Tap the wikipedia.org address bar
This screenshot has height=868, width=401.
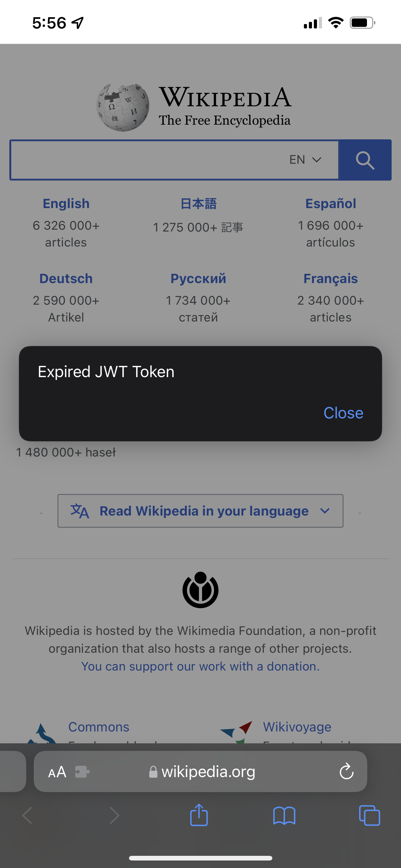[x=208, y=772]
